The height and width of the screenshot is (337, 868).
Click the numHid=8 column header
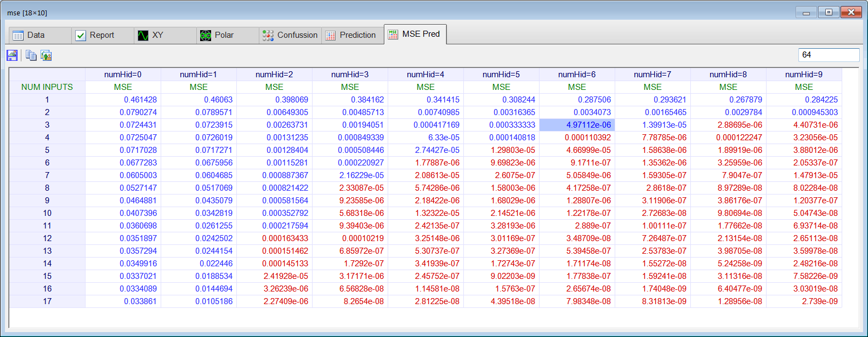click(x=728, y=75)
